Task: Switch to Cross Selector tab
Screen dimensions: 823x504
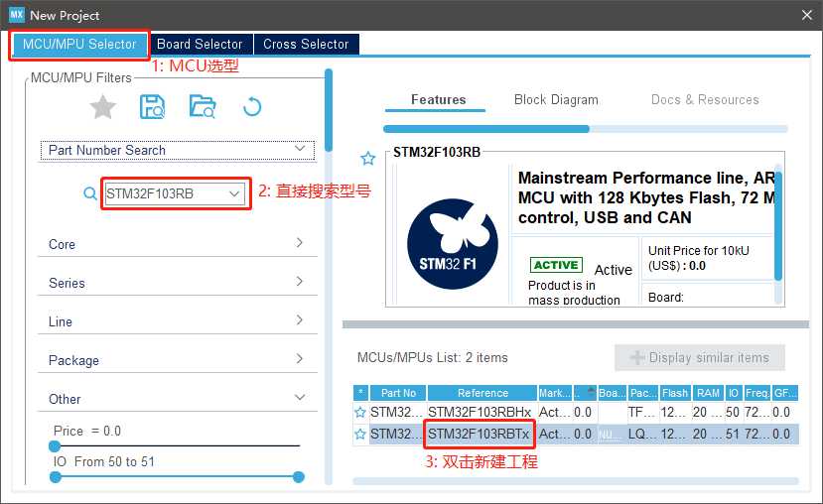Action: click(x=306, y=44)
